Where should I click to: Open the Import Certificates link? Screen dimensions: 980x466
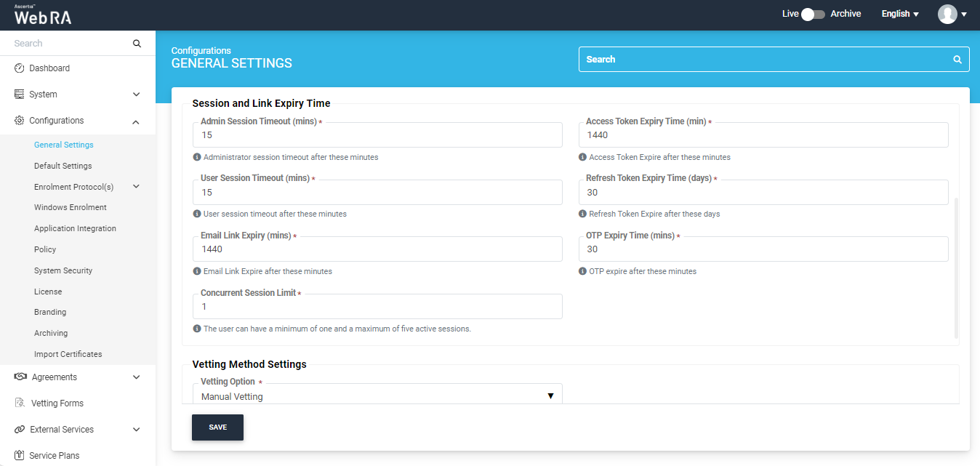point(68,354)
